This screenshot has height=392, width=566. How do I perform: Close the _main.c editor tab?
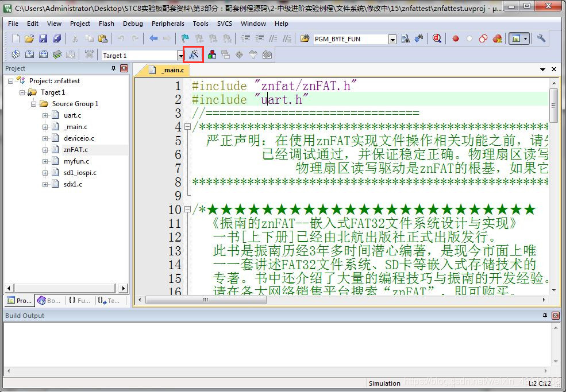pyautogui.click(x=554, y=69)
